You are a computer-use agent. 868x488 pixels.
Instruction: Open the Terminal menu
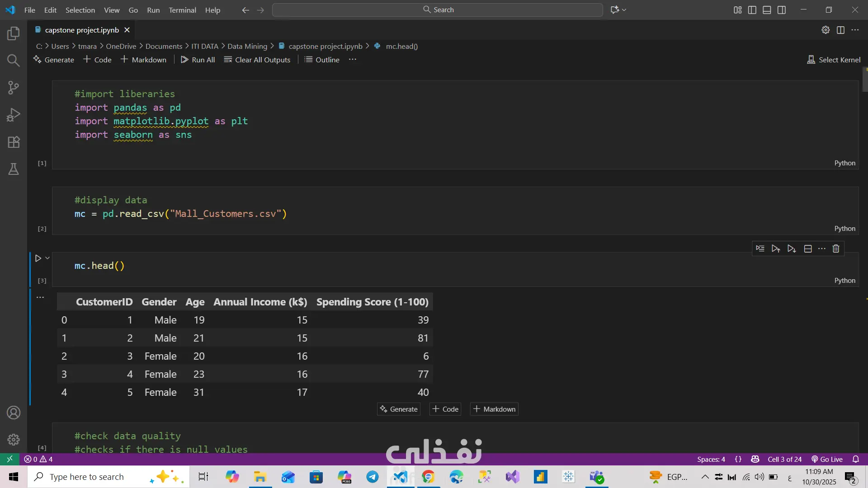182,10
